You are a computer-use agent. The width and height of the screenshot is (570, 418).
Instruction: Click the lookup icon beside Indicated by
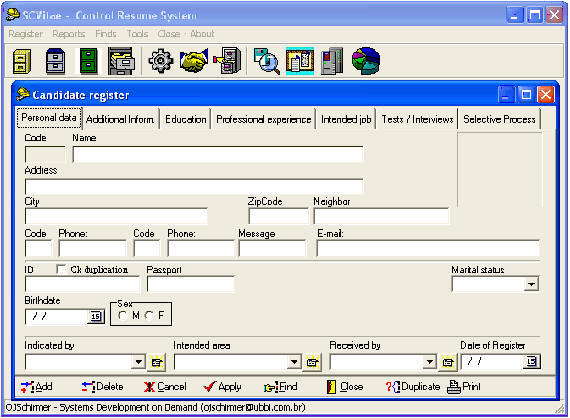pos(157,362)
